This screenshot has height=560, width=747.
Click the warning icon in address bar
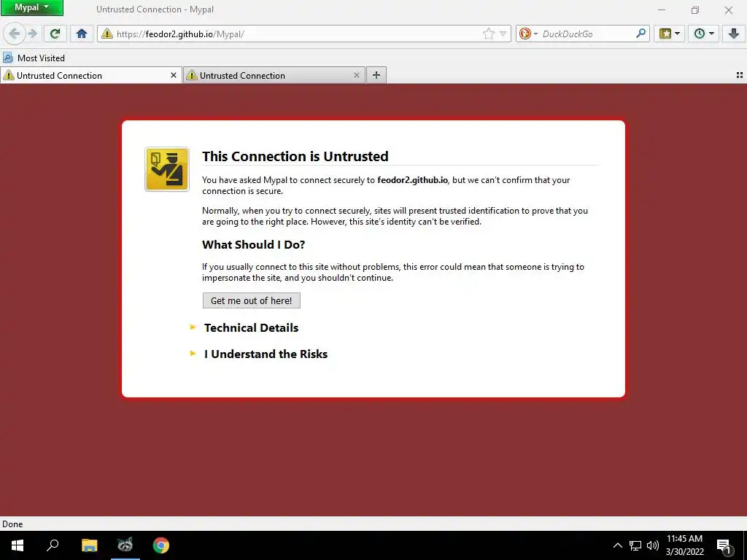(107, 34)
